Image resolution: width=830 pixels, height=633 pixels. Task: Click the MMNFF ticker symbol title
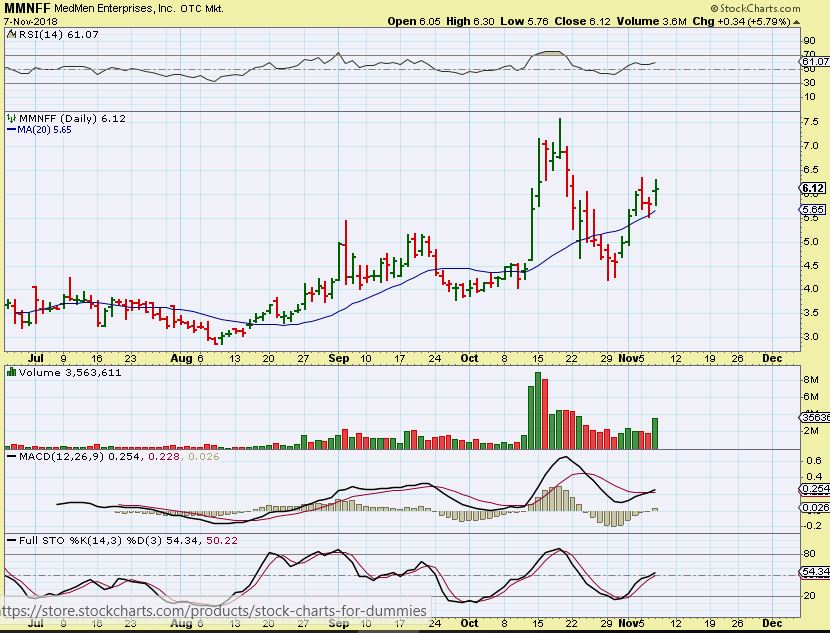click(x=27, y=8)
